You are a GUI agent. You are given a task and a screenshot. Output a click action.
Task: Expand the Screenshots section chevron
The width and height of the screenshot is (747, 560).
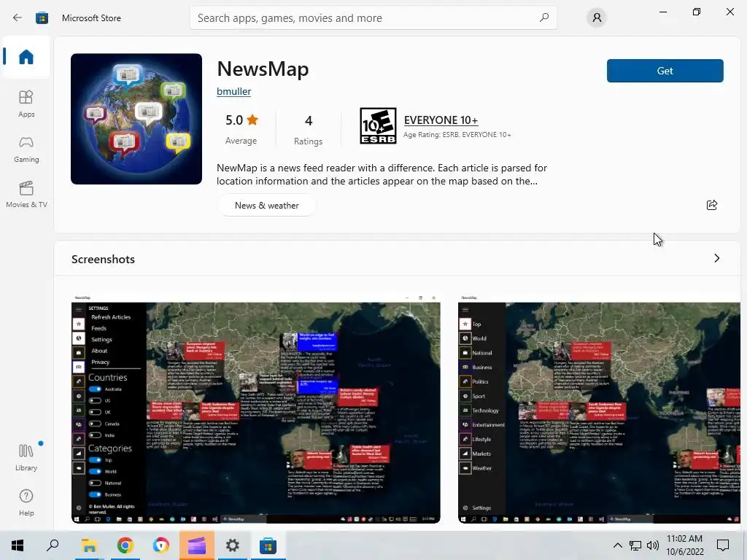717,259
